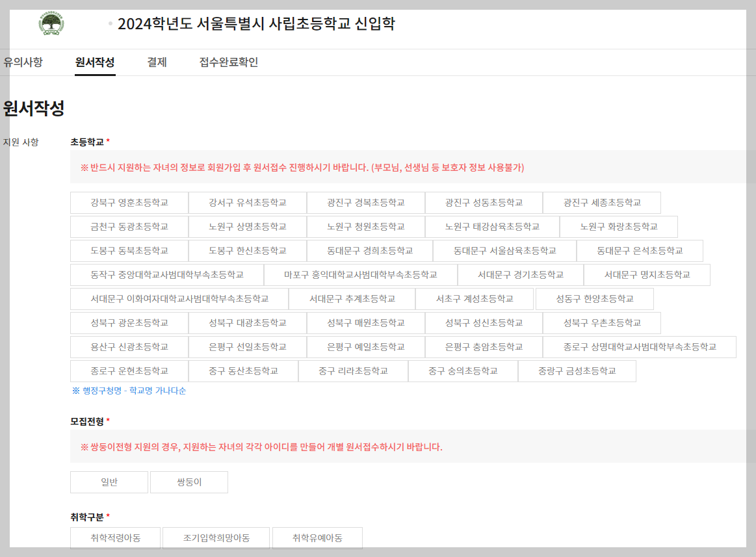756x557 pixels.
Task: Select 성북구 성신초등학교
Action: (484, 323)
